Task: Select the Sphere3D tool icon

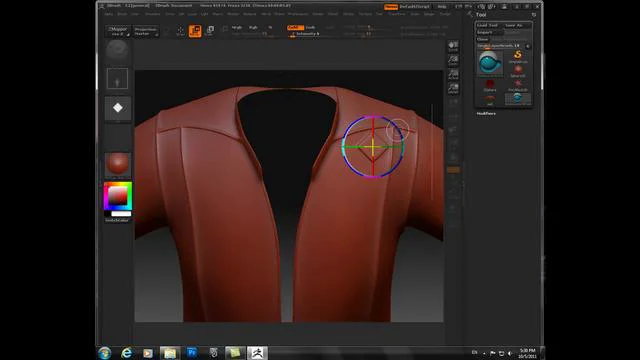Action: [518, 71]
